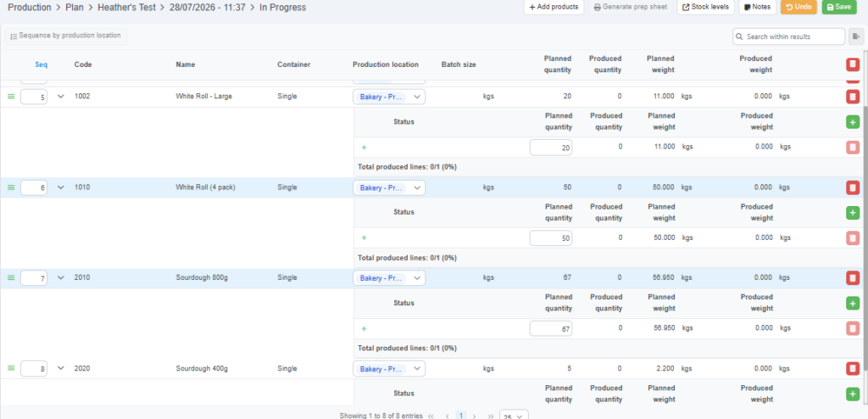Delete the White Roll (4 pack) row
This screenshot has width=868, height=419.
(853, 188)
